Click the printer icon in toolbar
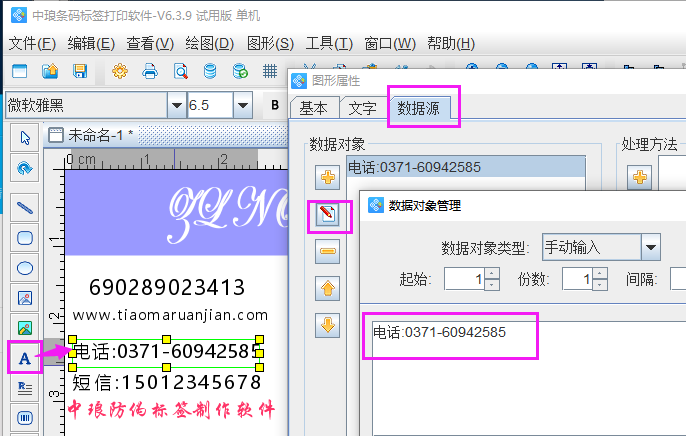Viewport: 686px width, 436px height. [x=150, y=72]
